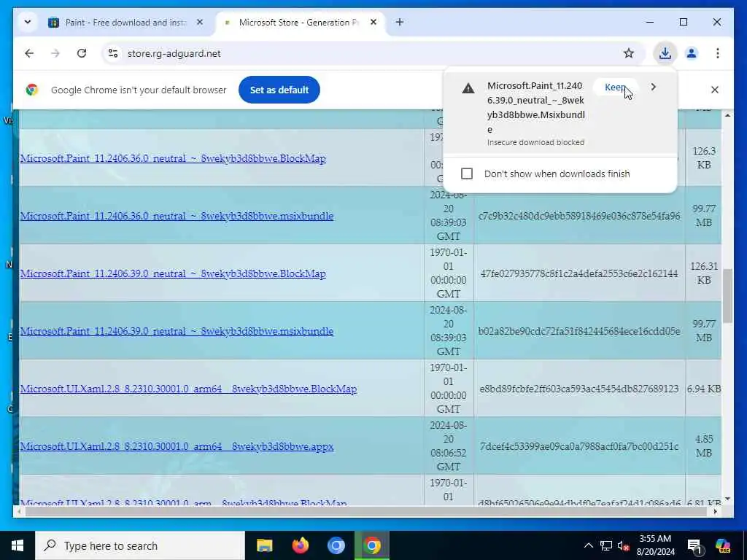
Task: Go forward to the next page
Action: [55, 53]
